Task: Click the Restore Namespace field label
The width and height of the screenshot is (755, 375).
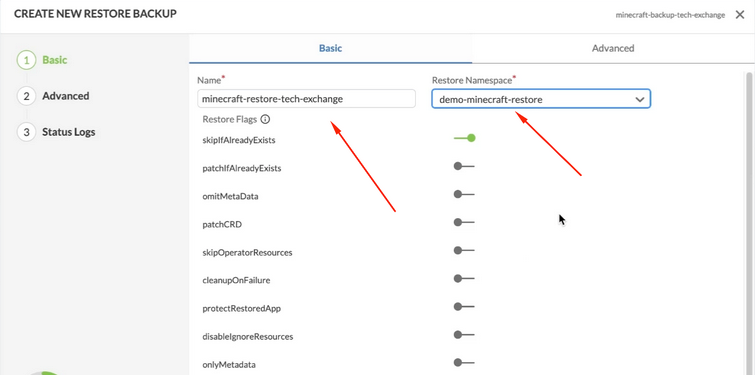Action: (x=472, y=80)
